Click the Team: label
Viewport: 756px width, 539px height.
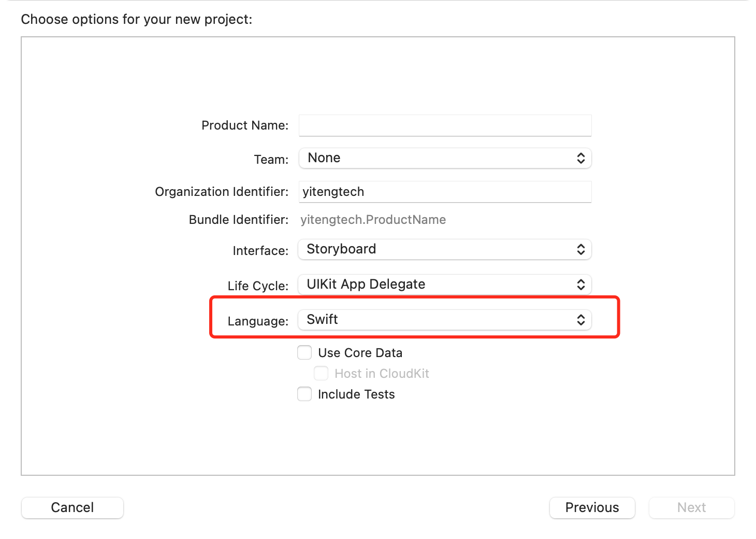pos(271,160)
